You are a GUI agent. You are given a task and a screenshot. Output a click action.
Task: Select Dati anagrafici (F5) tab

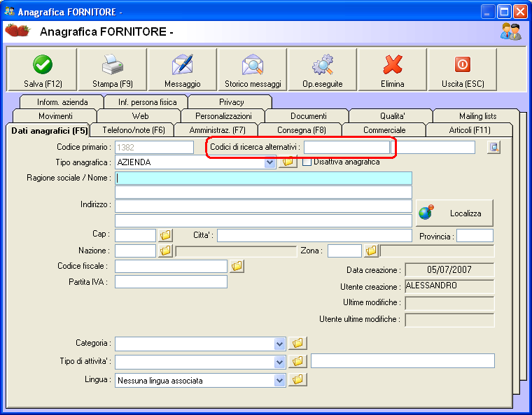click(49, 131)
